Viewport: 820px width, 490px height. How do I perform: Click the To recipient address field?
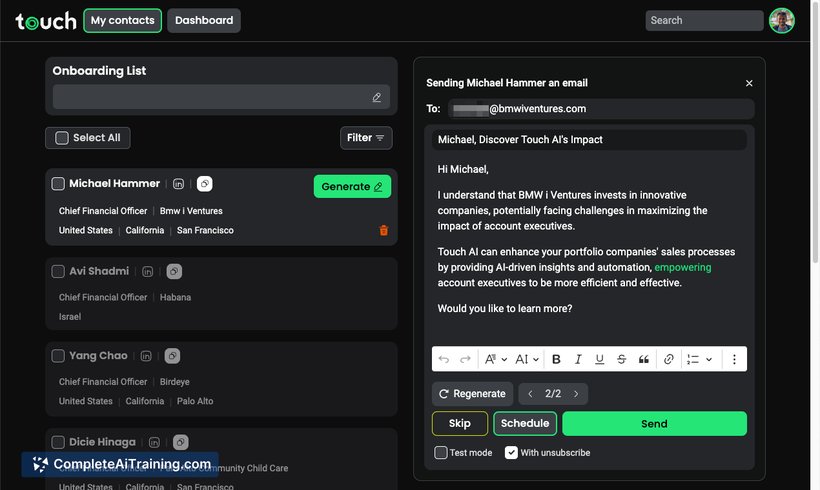point(601,109)
